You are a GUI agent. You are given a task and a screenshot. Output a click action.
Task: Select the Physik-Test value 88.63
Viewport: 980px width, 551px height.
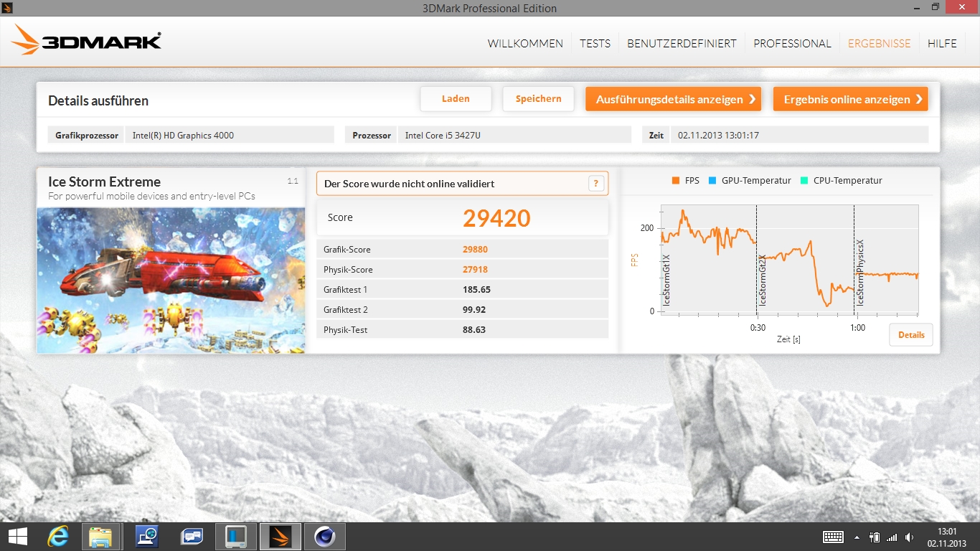pos(475,330)
